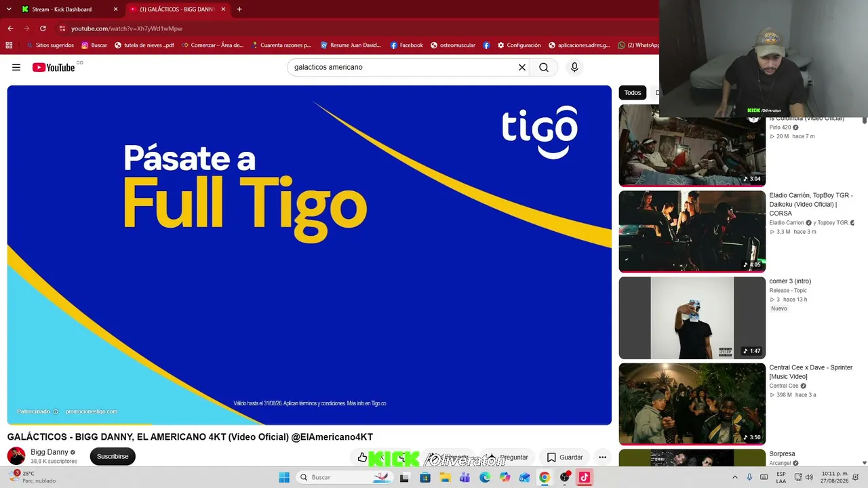Click the Bigg Danny channel avatar
This screenshot has width=868, height=488.
click(x=16, y=456)
